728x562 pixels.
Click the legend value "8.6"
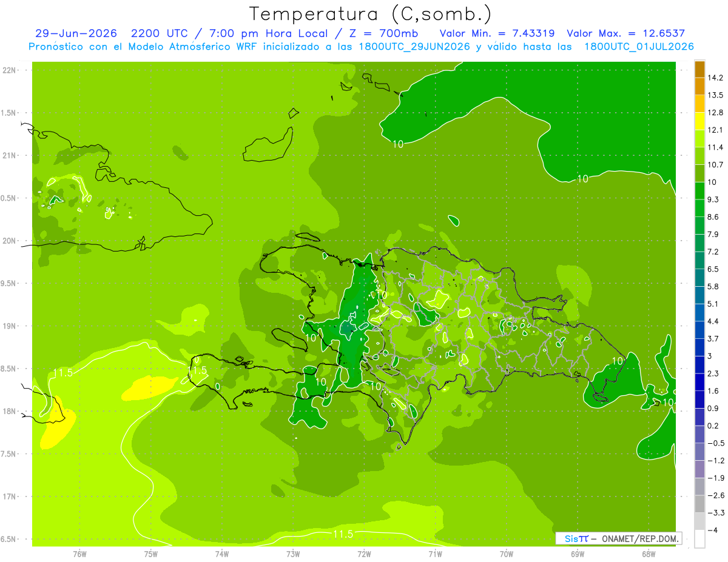(713, 216)
